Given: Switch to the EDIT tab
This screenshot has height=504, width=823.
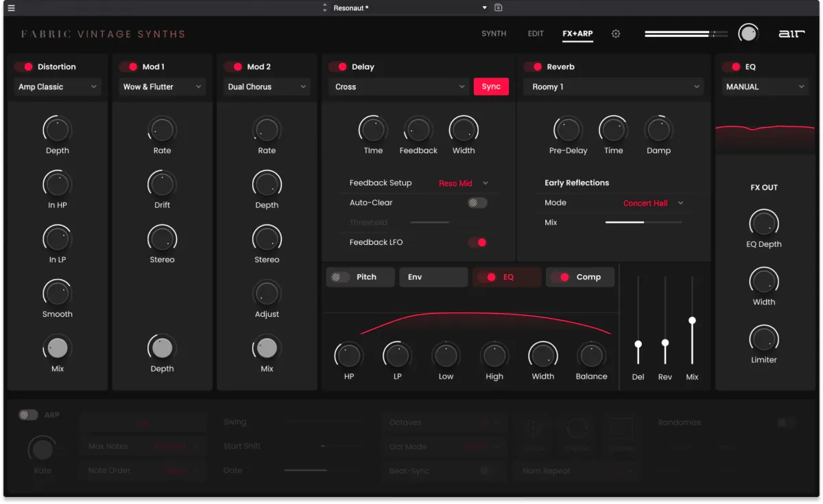Looking at the screenshot, I should tap(536, 34).
